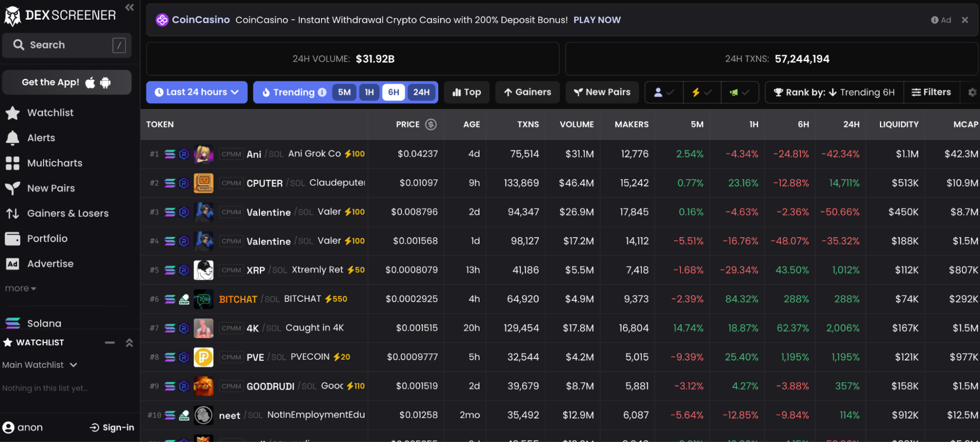Expand the Watchlist panel with up chevrons
The image size is (980, 442).
(x=129, y=343)
